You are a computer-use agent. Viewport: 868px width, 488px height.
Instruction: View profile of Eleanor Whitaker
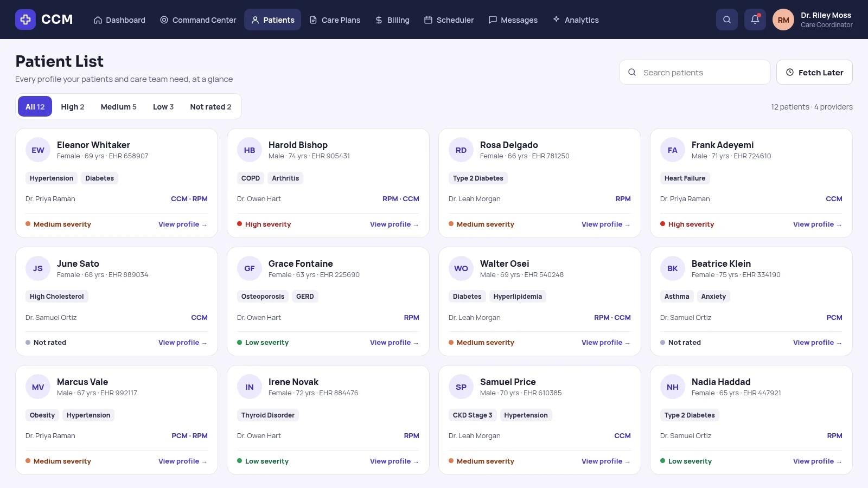(x=183, y=224)
